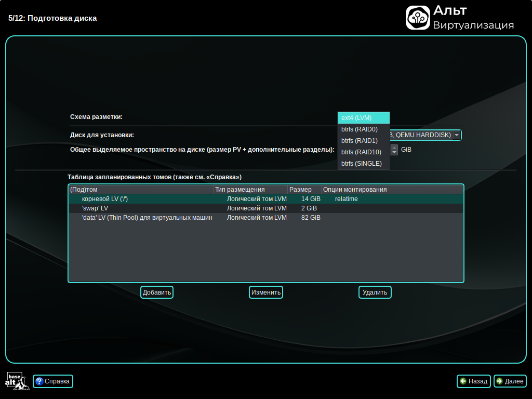The width and height of the screenshot is (532, 399).
Task: Increase allocated disk space with up arrow
Action: click(394, 147)
